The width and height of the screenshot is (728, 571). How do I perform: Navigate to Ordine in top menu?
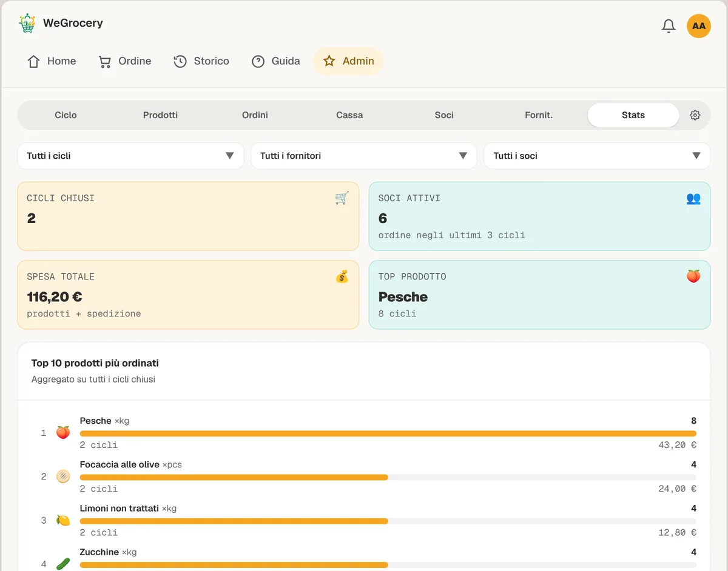pos(125,61)
